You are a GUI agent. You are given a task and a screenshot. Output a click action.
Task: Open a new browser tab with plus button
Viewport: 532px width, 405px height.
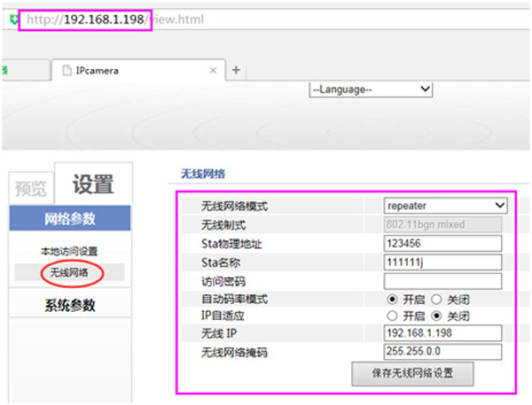(237, 69)
